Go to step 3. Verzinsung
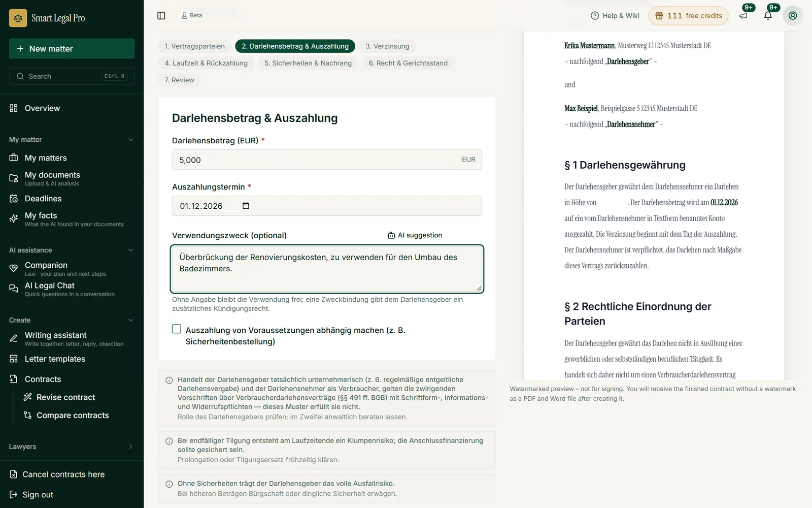Viewport: 812px width, 508px height. [x=387, y=46]
